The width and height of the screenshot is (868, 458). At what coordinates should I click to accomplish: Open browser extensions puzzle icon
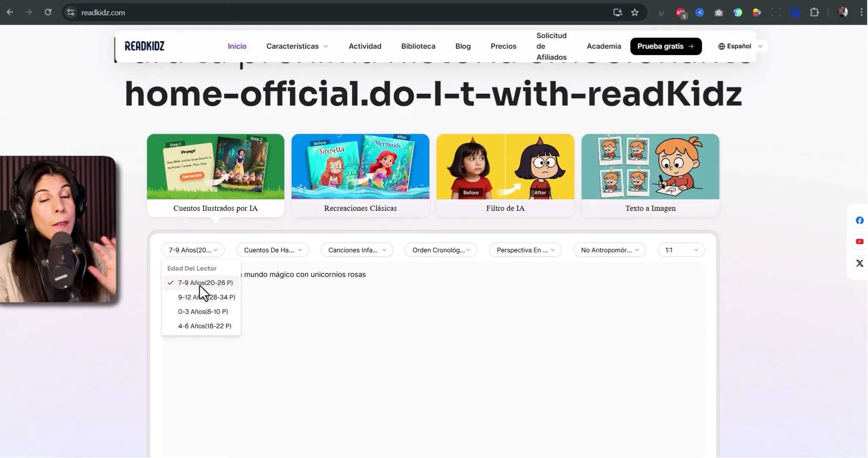[814, 12]
